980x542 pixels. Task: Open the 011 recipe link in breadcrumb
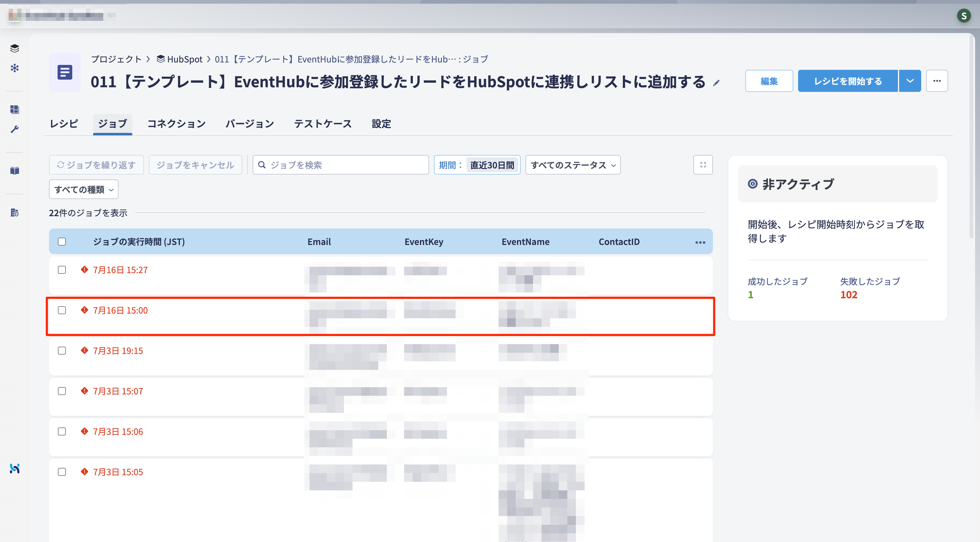[x=352, y=59]
